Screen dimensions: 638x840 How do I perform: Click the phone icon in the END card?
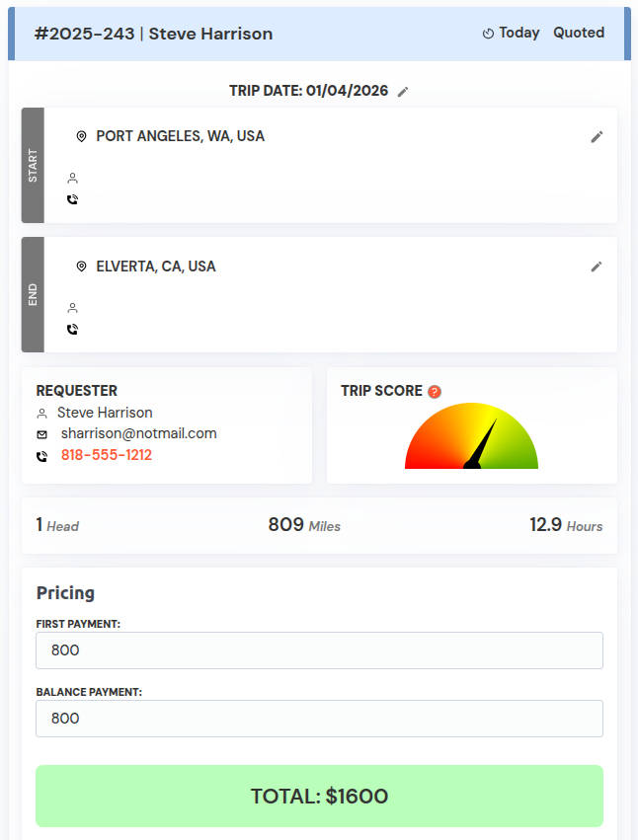72,329
